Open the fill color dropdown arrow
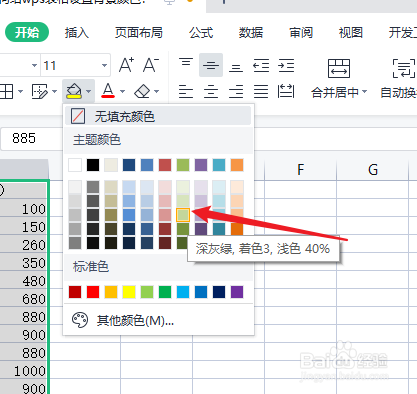Screen dimensions: 417x394 pos(89,91)
